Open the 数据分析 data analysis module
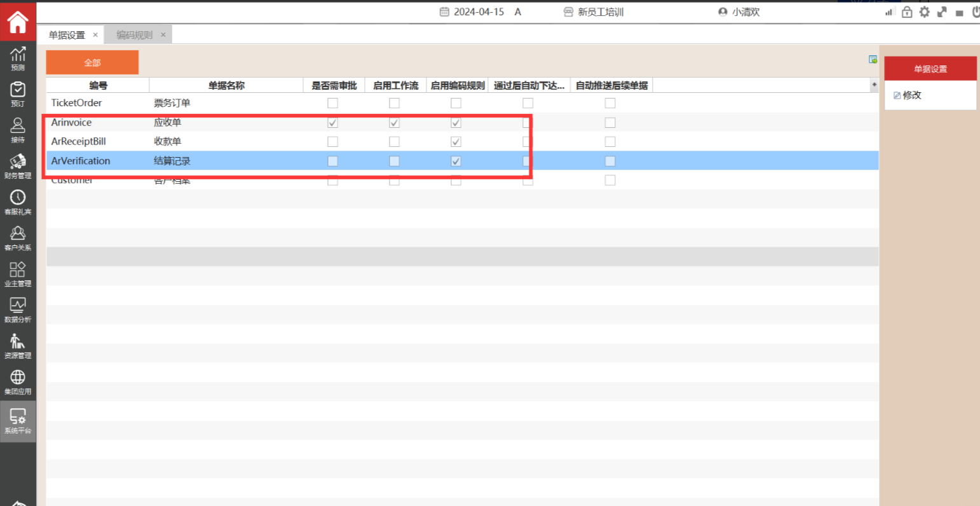Image resolution: width=980 pixels, height=506 pixels. click(18, 310)
